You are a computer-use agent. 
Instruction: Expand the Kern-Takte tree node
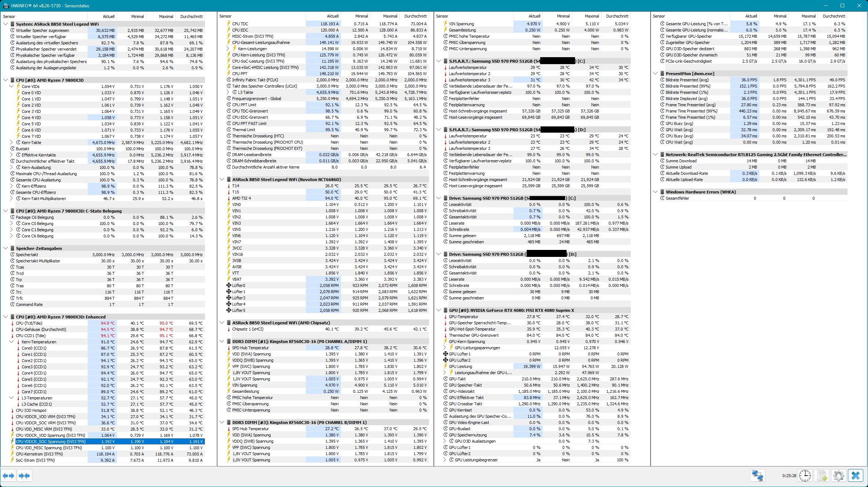[11, 143]
